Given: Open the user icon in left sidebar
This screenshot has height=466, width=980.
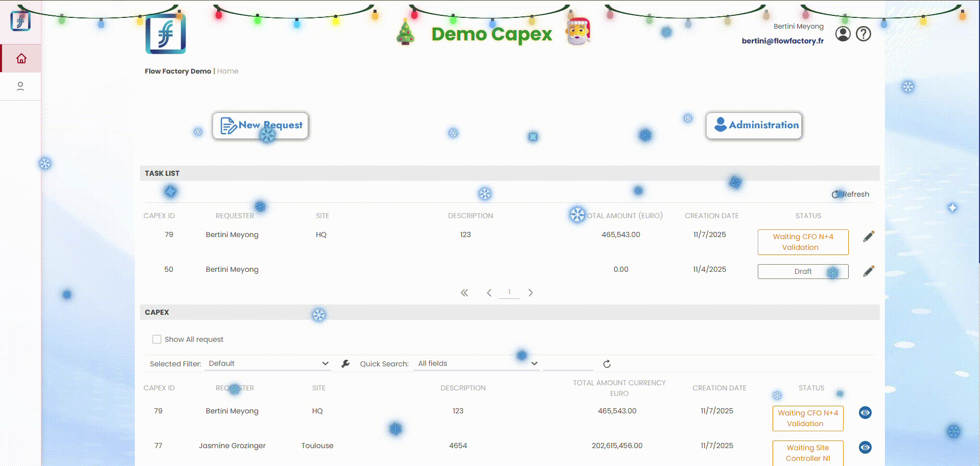Looking at the screenshot, I should 20,86.
